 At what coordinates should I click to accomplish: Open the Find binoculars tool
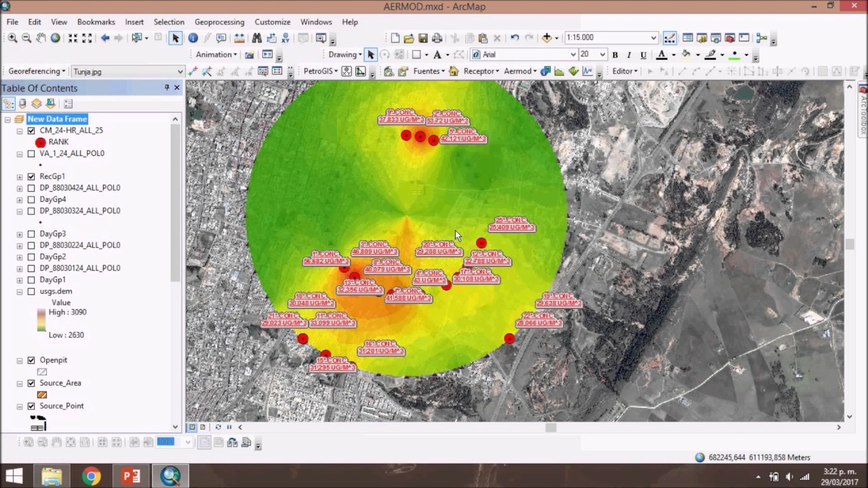tap(256, 38)
